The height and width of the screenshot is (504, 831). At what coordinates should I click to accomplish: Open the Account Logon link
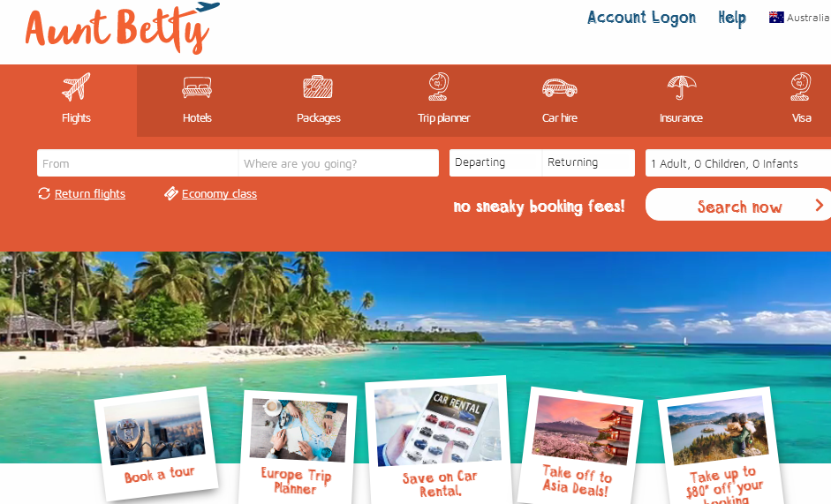click(x=641, y=18)
